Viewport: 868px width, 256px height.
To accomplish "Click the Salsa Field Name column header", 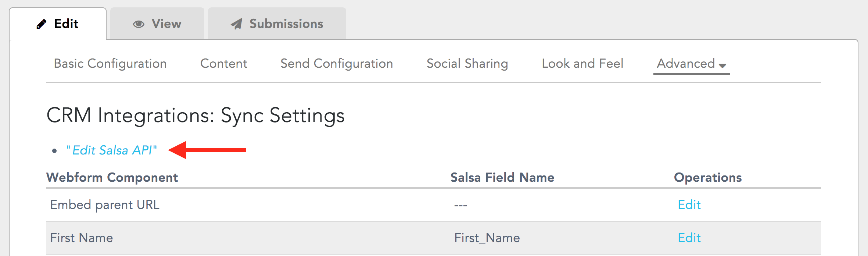I will [502, 177].
